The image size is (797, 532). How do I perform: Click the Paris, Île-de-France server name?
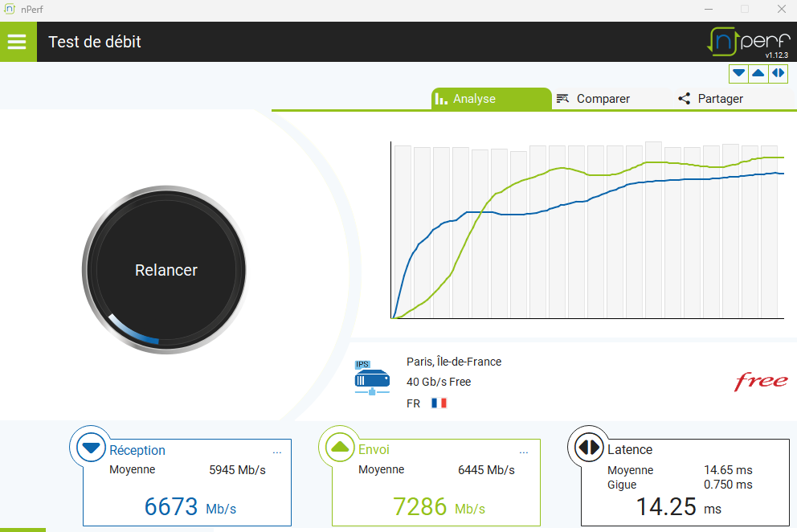pos(454,362)
